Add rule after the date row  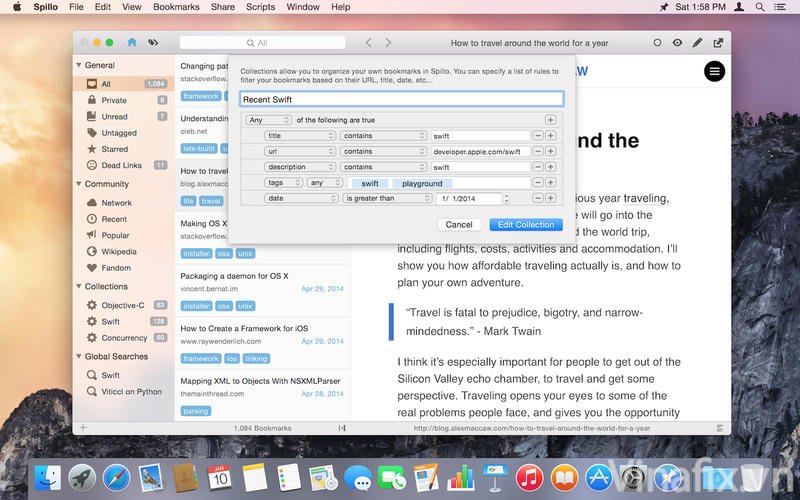[551, 198]
